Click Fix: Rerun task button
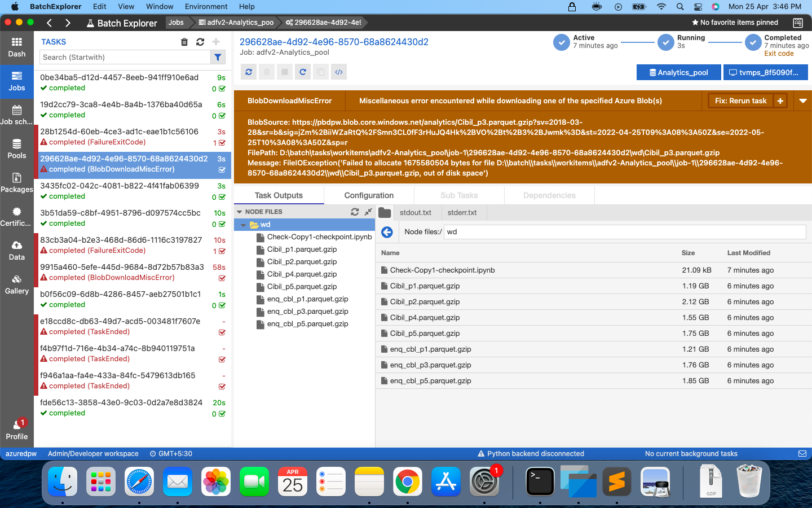812x508 pixels. point(741,101)
